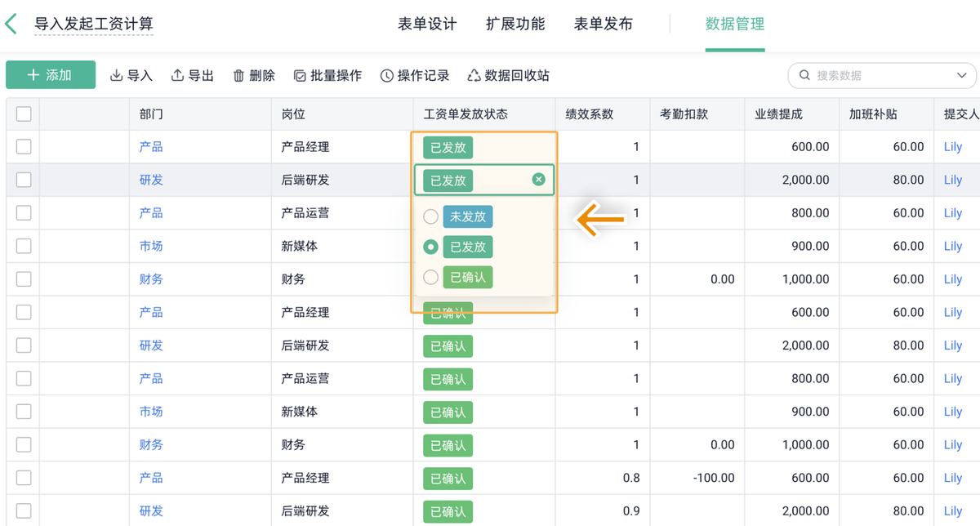The width and height of the screenshot is (980, 526).
Task: Check the first row 产品经理 checkbox
Action: 24,147
